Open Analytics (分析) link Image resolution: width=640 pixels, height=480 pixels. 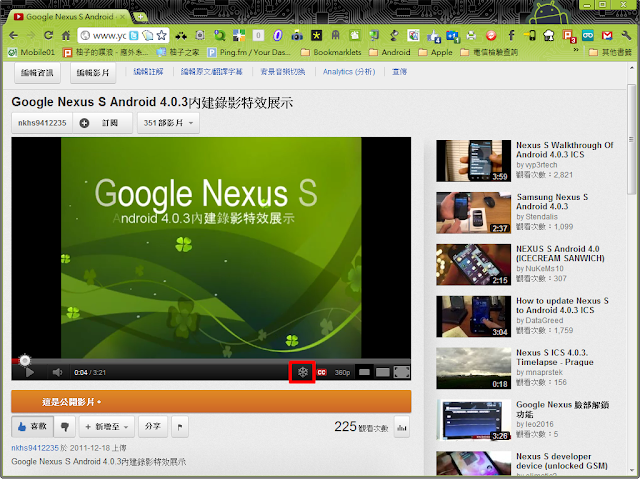[349, 72]
